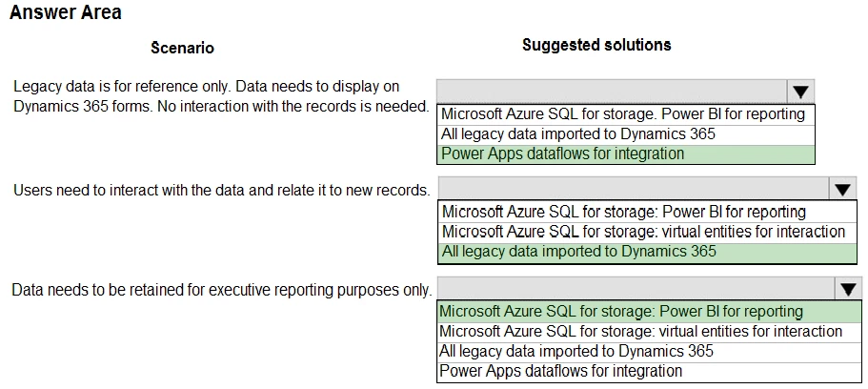The height and width of the screenshot is (389, 868).
Task: Open the dropdown arrow for the executive reporting scenario
Action: pyautogui.click(x=848, y=289)
